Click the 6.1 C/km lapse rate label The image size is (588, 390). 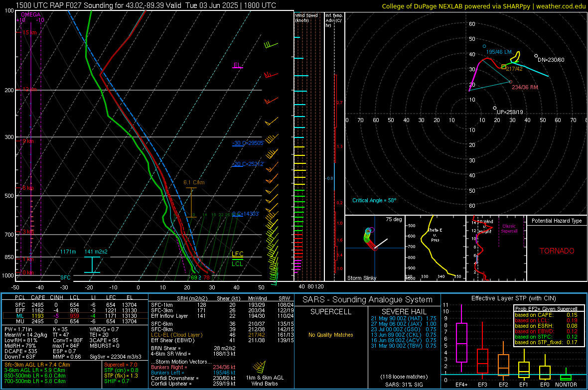(194, 182)
